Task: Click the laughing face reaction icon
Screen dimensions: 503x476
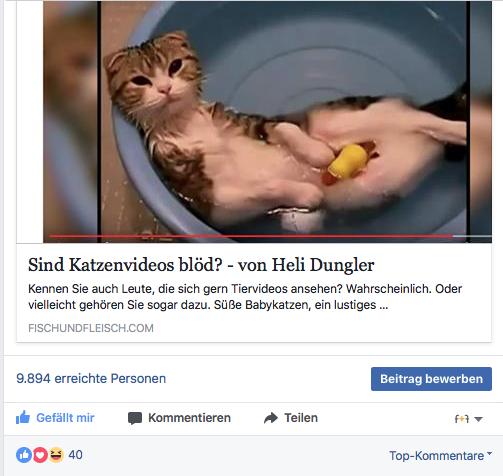Action: pyautogui.click(x=56, y=455)
